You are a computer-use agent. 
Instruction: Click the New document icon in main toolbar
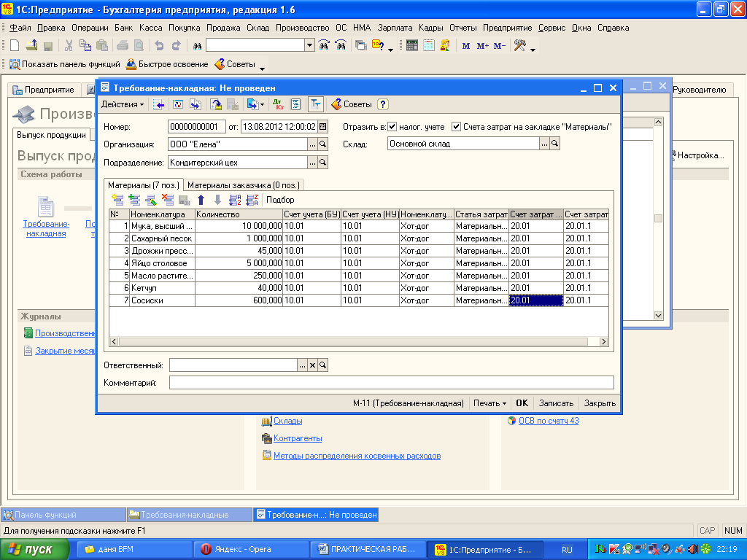click(15, 46)
